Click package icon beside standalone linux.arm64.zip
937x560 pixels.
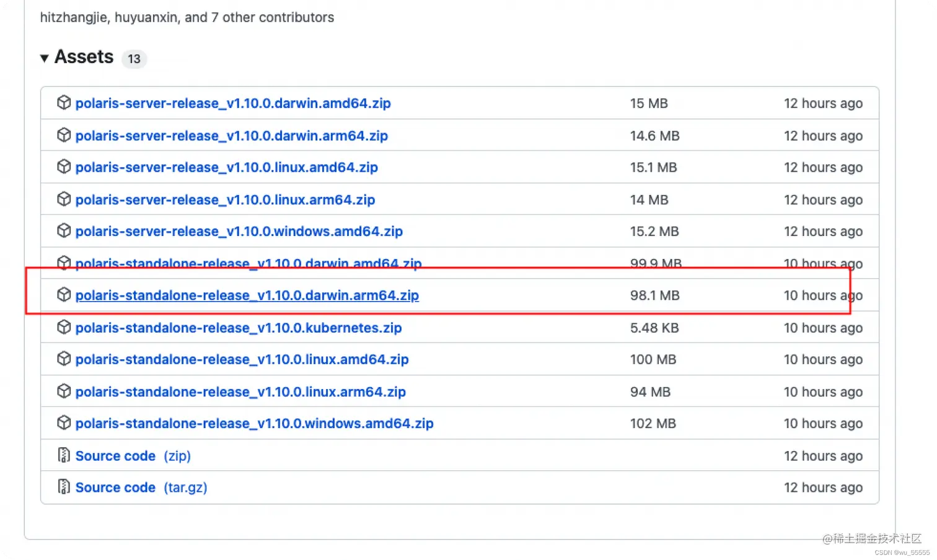(64, 391)
